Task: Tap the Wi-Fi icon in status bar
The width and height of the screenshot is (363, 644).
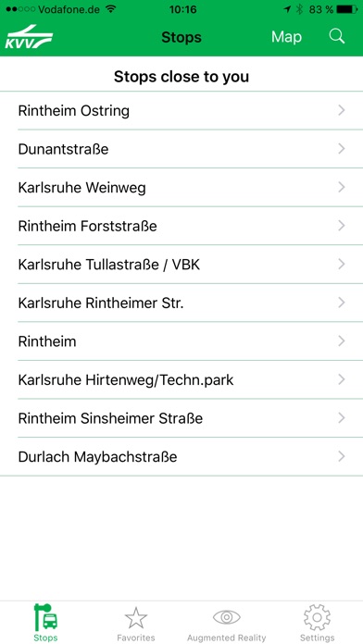Action: [x=110, y=9]
